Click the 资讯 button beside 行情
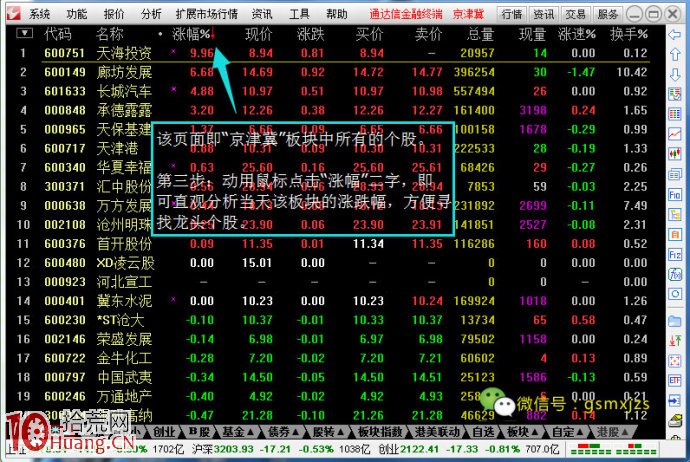Viewport: 690px width, 462px height. tap(543, 14)
